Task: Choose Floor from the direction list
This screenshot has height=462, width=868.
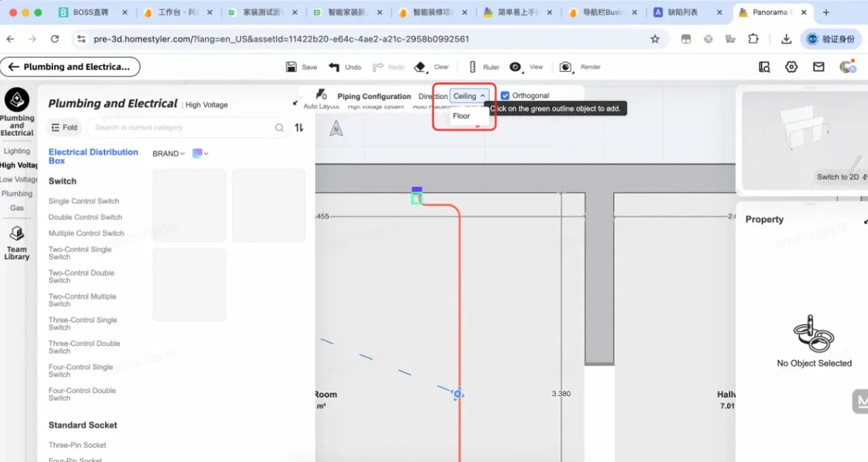Action: coord(462,116)
